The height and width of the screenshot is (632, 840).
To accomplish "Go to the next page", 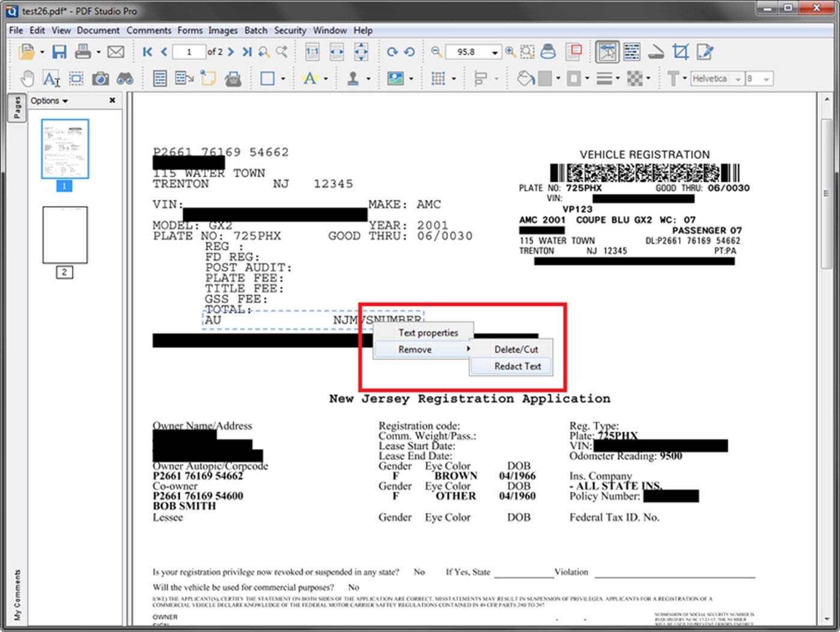I will 231,52.
